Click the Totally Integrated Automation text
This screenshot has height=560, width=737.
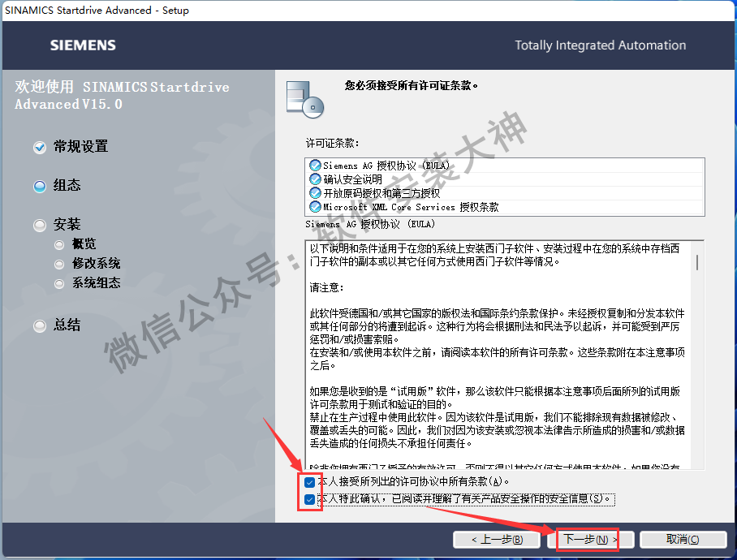(x=600, y=45)
